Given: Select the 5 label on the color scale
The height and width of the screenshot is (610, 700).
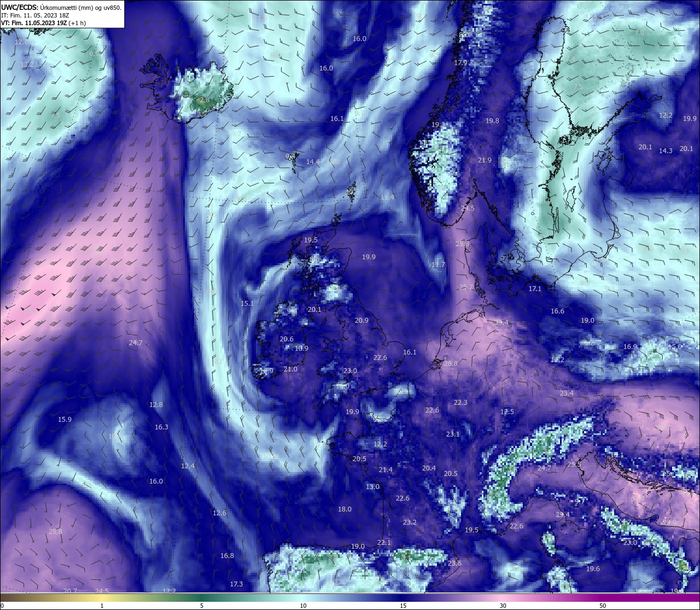Looking at the screenshot, I should pyautogui.click(x=202, y=606).
